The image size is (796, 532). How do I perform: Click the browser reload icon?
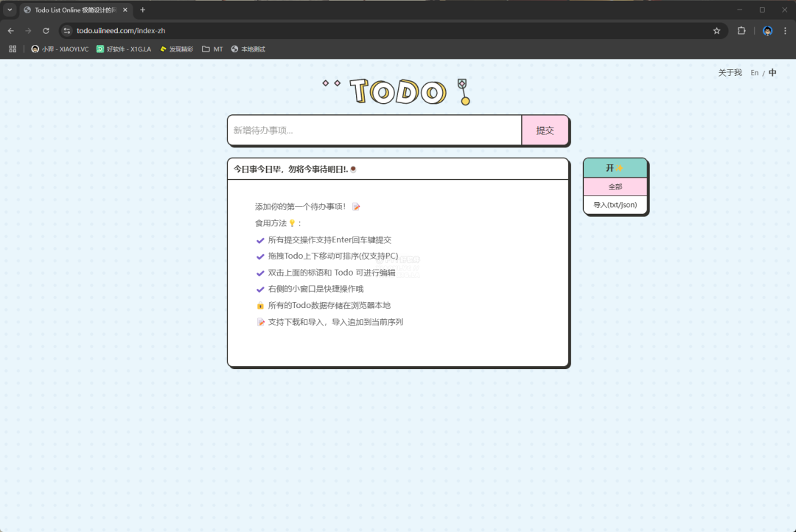46,31
